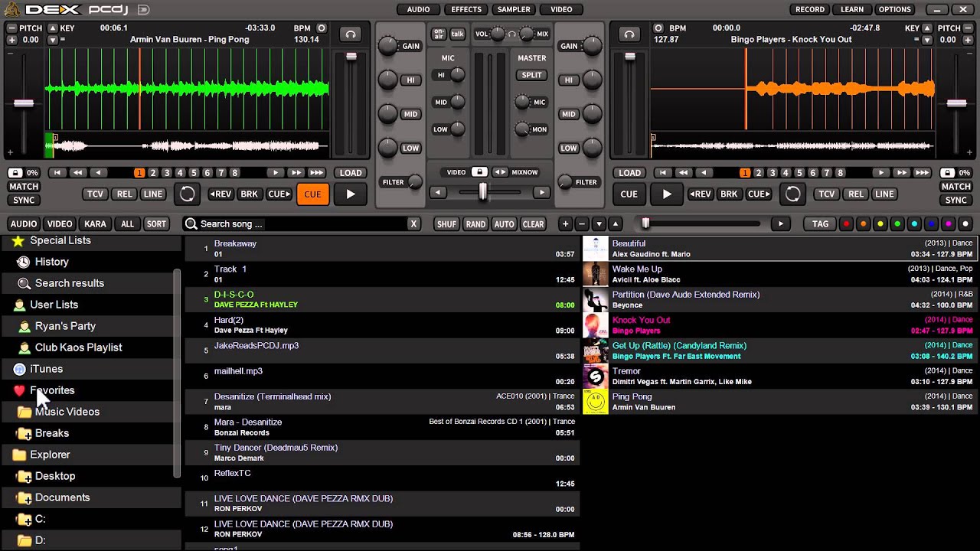The image size is (980, 551).
Task: Click crossfader right arrow button
Action: [x=541, y=193]
